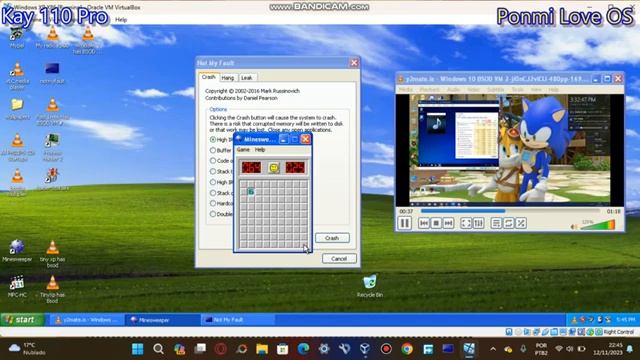Seek on the VLC progress bar
Image resolution: width=640 pixels, height=360 pixels.
[x=510, y=211]
